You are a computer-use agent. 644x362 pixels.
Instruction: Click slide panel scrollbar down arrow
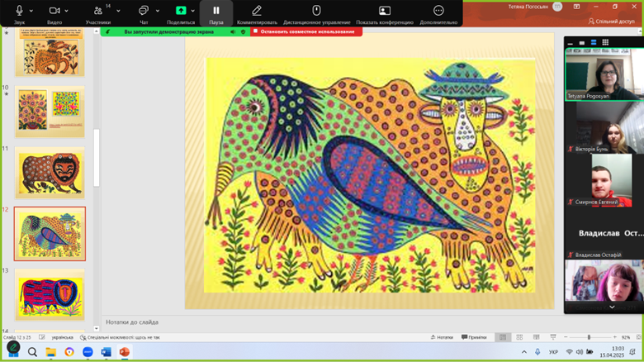[96, 328]
